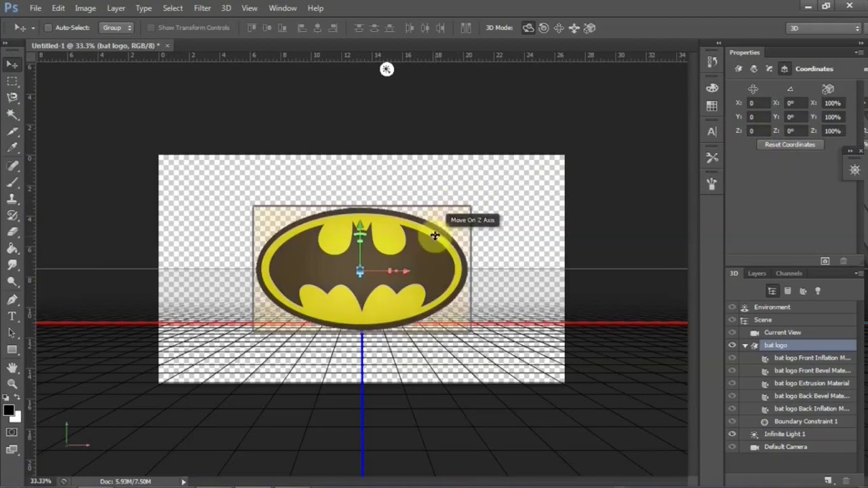This screenshot has height=488, width=868.
Task: Toggle Quick Mask mode icon
Action: tap(12, 432)
